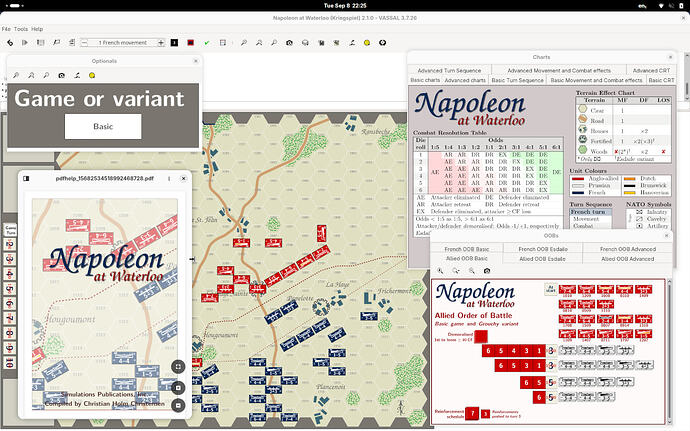This screenshot has height=431, width=690.
Task: Click the '1 French movement' turn label
Action: click(x=123, y=43)
